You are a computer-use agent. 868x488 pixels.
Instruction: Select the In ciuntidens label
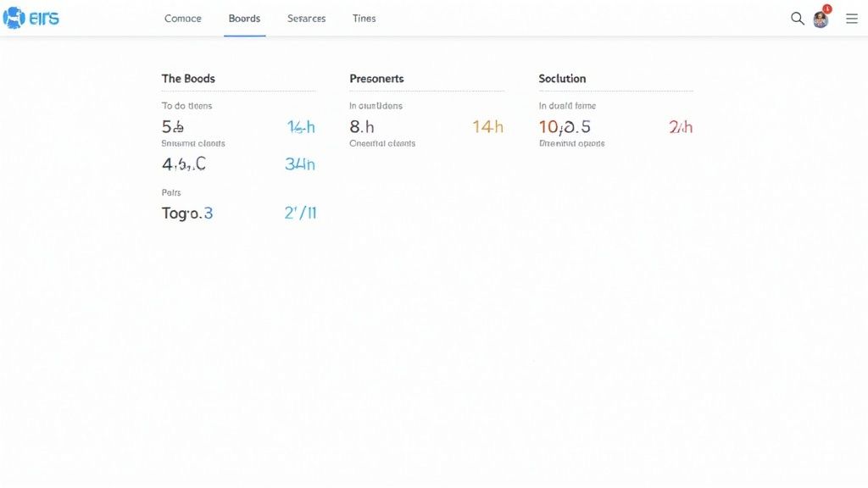tap(376, 106)
